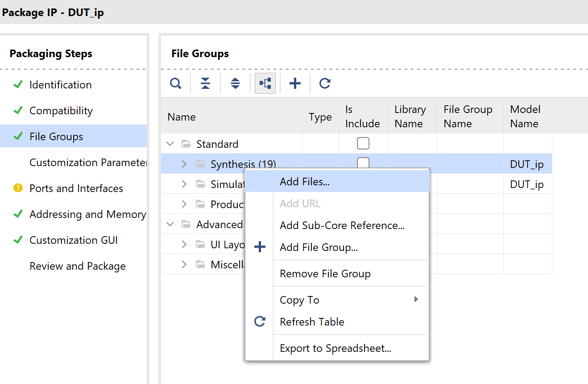Collapse the Standard folder tree node
588x384 pixels.
(x=170, y=144)
